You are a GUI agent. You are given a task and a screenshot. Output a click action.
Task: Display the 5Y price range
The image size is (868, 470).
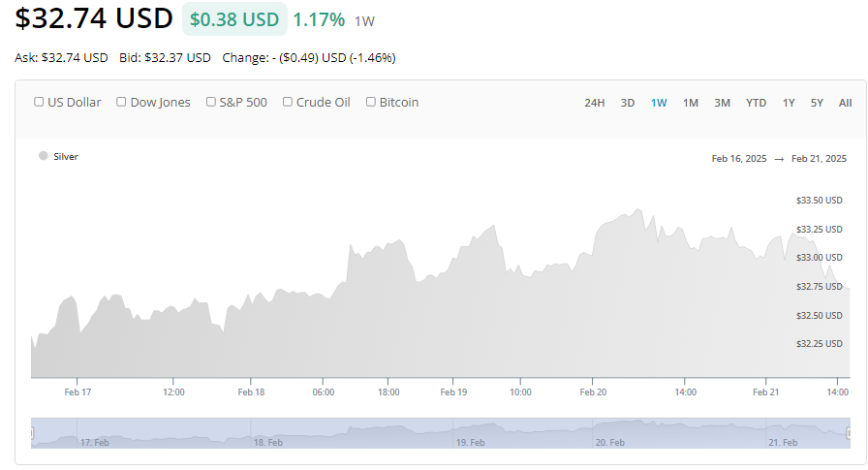pyautogui.click(x=818, y=103)
